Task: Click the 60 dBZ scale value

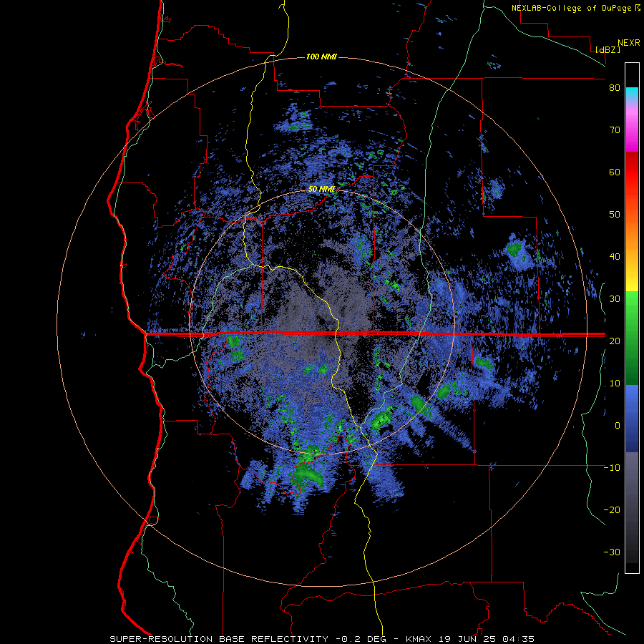Action: [x=615, y=172]
